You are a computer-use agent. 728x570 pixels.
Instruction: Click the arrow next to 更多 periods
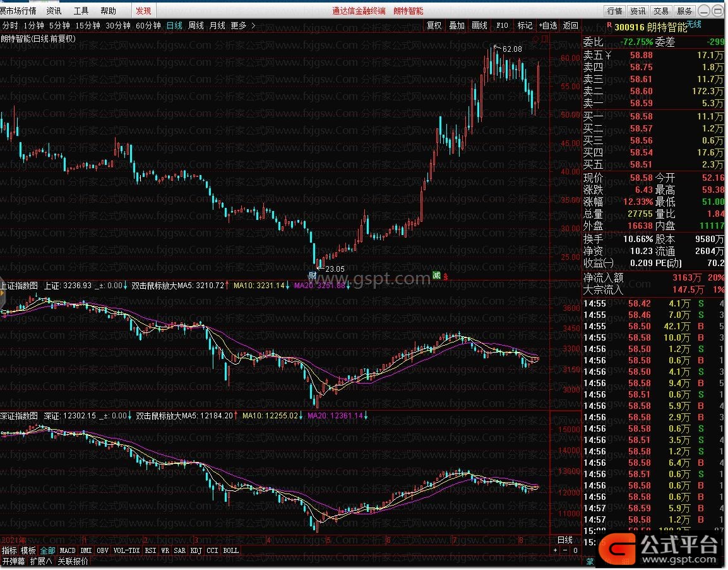pos(253,25)
